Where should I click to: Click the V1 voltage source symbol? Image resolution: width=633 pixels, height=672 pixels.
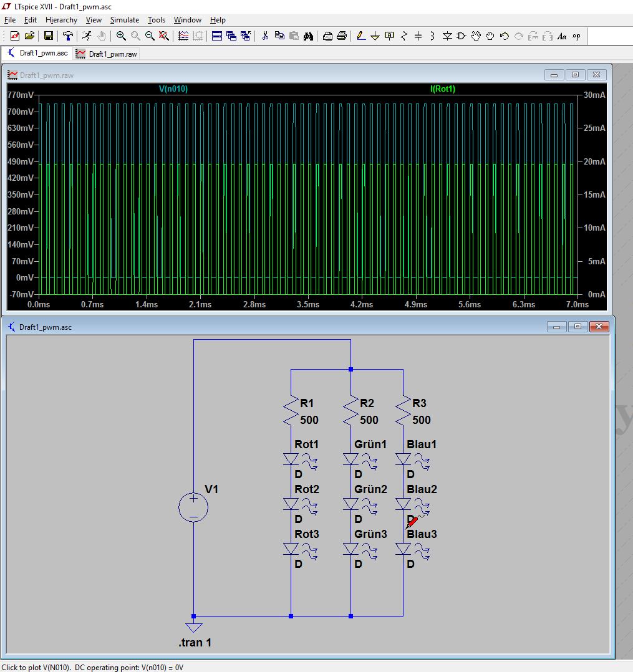(x=193, y=507)
